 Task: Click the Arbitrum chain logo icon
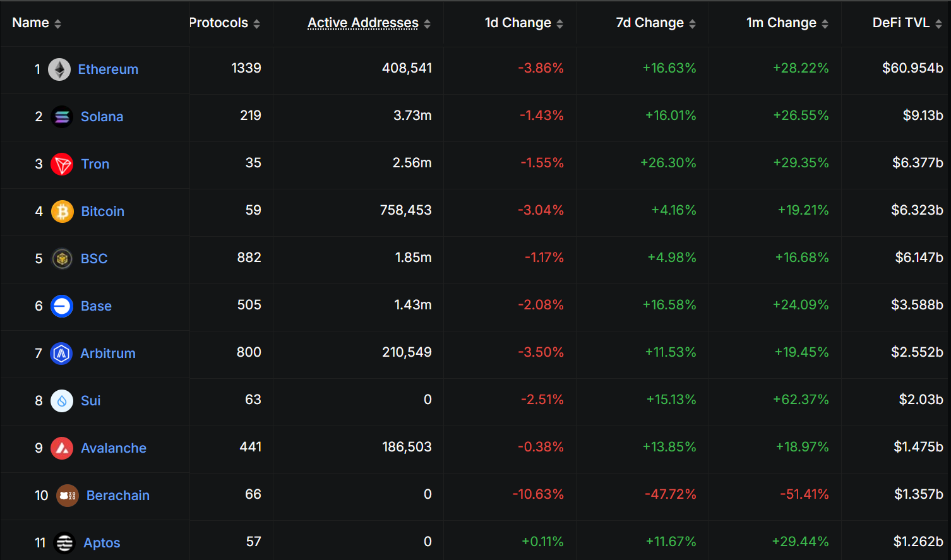tap(61, 354)
